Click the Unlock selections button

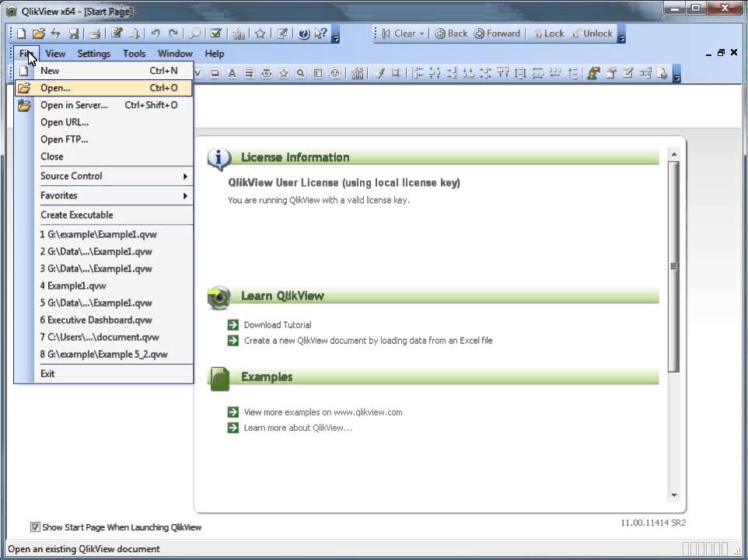(x=592, y=33)
